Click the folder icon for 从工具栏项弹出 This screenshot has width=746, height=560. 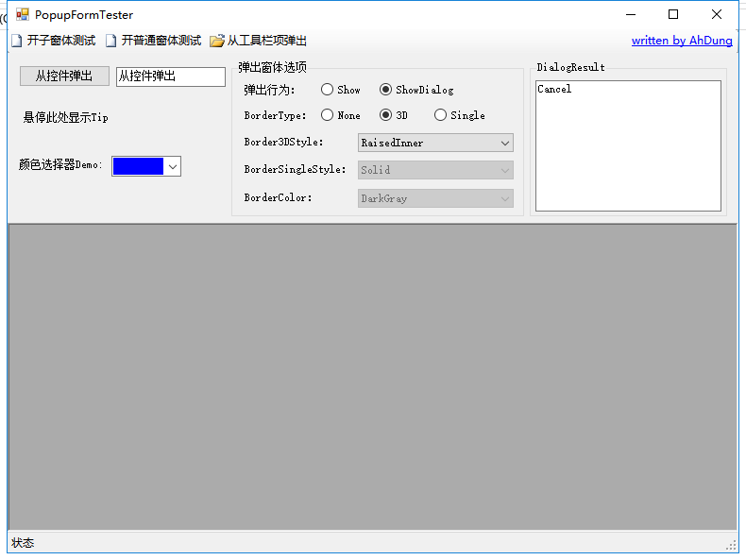217,41
